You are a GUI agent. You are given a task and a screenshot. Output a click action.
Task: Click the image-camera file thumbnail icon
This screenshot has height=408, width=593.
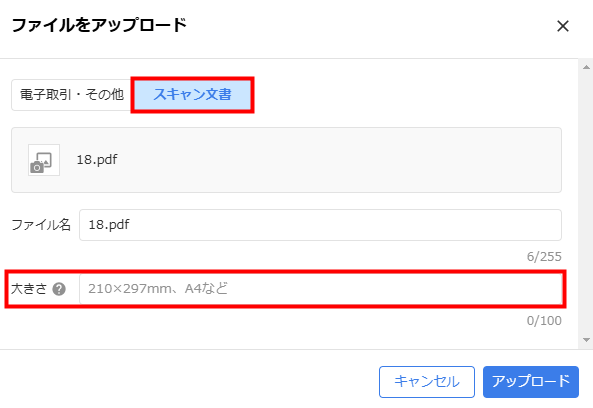pos(44,160)
